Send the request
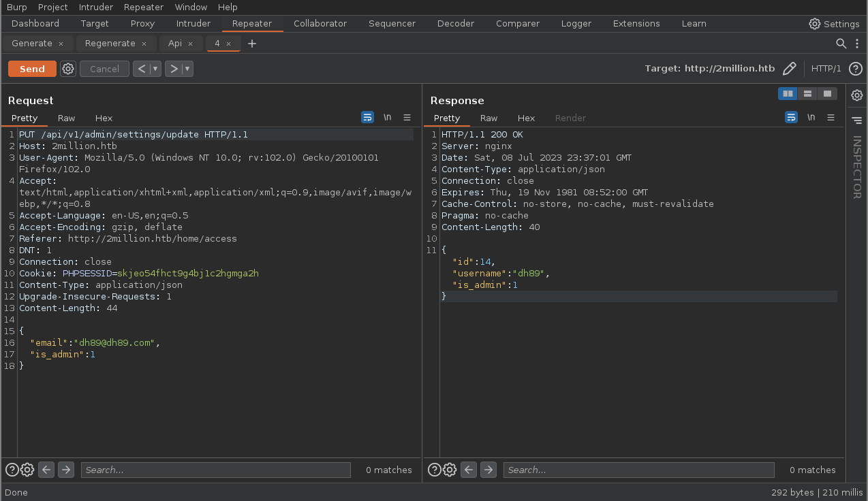The image size is (868, 501). [32, 69]
